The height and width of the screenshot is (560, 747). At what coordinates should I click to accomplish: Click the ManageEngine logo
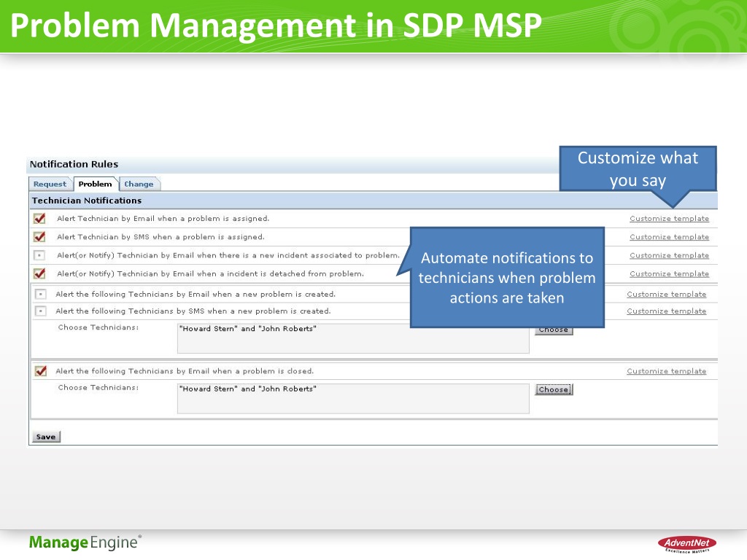(85, 542)
